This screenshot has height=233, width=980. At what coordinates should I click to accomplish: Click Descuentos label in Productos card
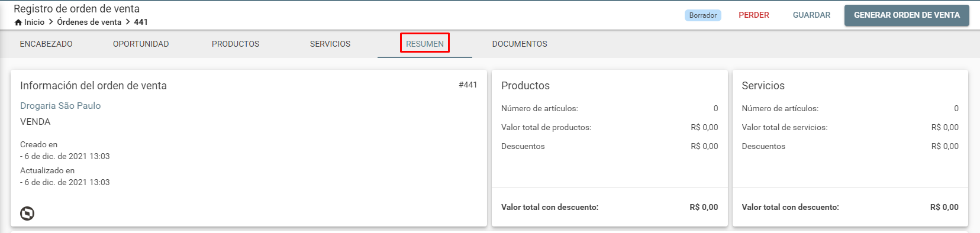523,146
